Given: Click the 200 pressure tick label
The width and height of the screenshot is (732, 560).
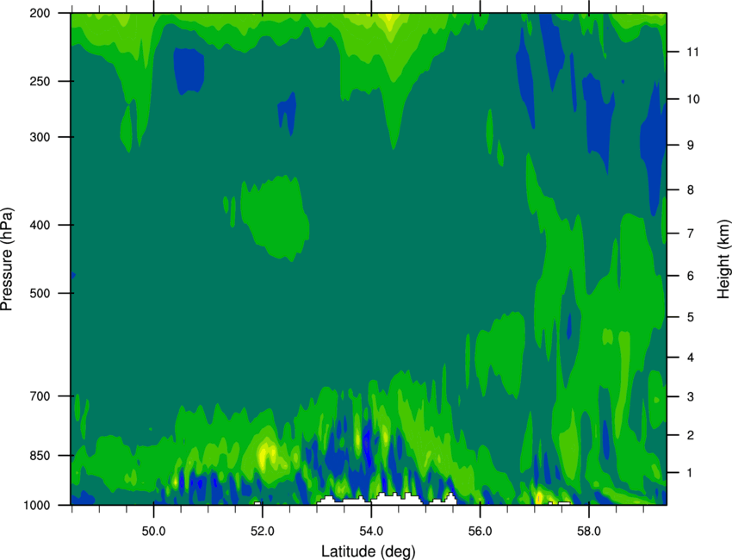Looking at the screenshot, I should (x=40, y=13).
